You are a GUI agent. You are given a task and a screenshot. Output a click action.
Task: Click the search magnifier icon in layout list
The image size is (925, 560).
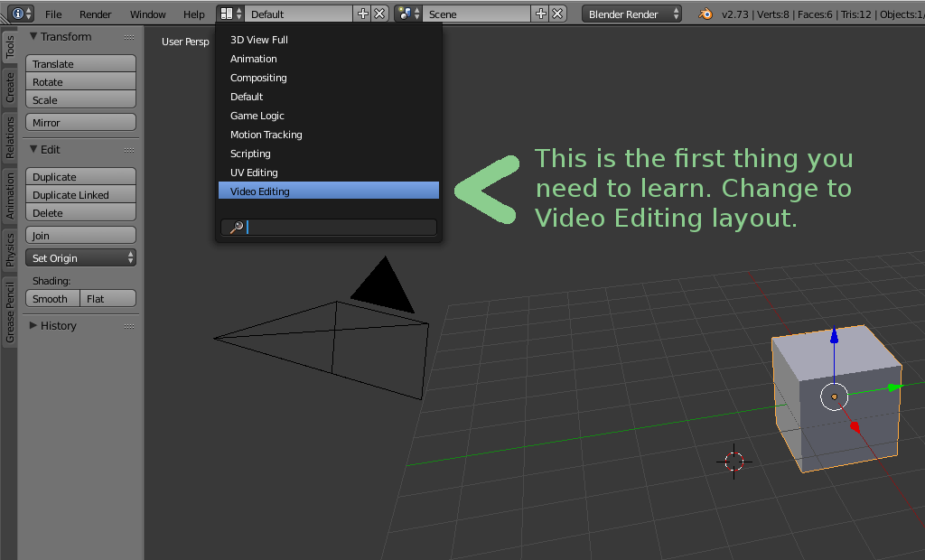237,228
